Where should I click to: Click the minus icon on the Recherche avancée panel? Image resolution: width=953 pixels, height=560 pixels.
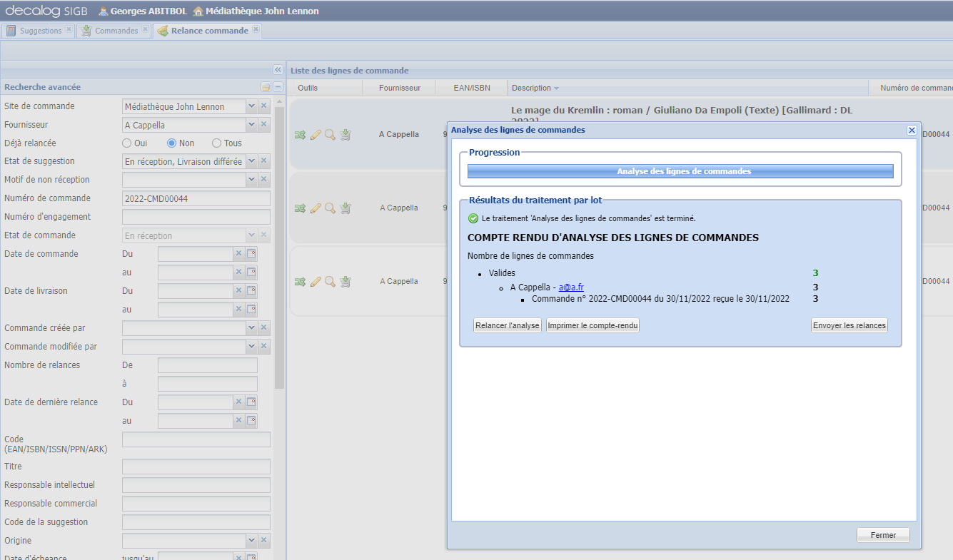tap(278, 86)
